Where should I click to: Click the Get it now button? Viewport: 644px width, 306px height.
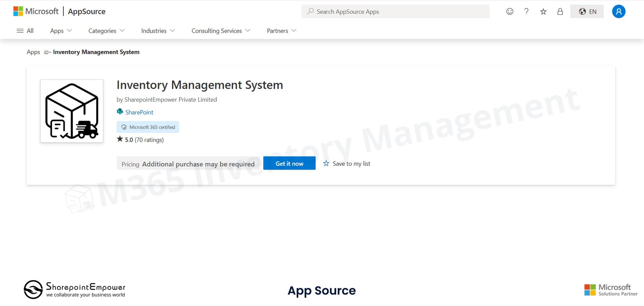click(x=289, y=163)
